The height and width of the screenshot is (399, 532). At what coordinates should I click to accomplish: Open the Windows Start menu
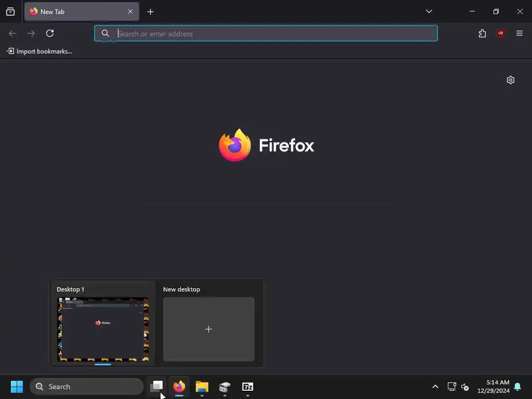click(17, 387)
